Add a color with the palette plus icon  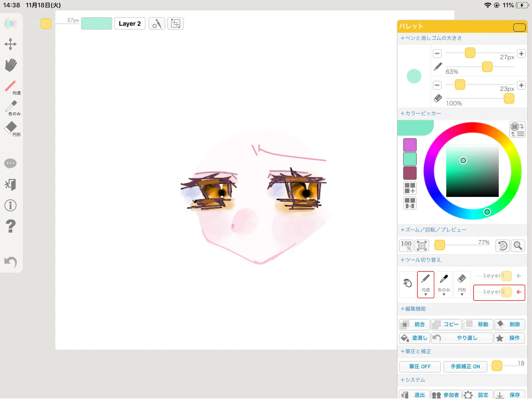(410, 188)
